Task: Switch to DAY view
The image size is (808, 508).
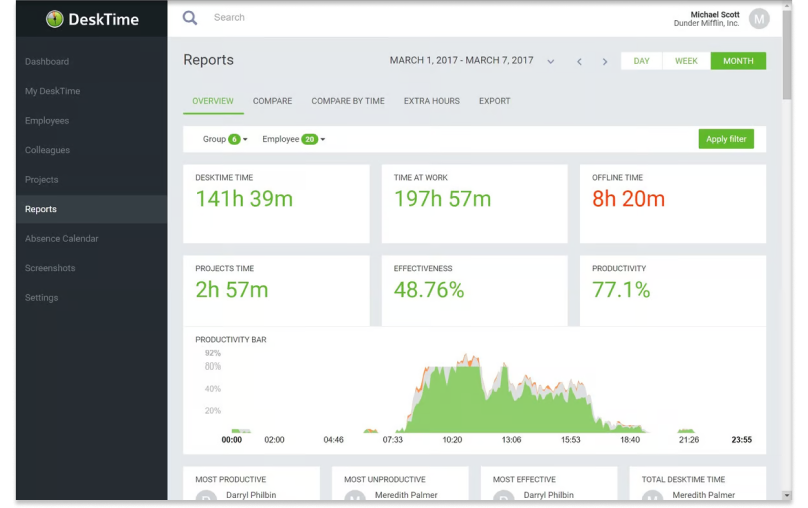Action: (x=641, y=61)
